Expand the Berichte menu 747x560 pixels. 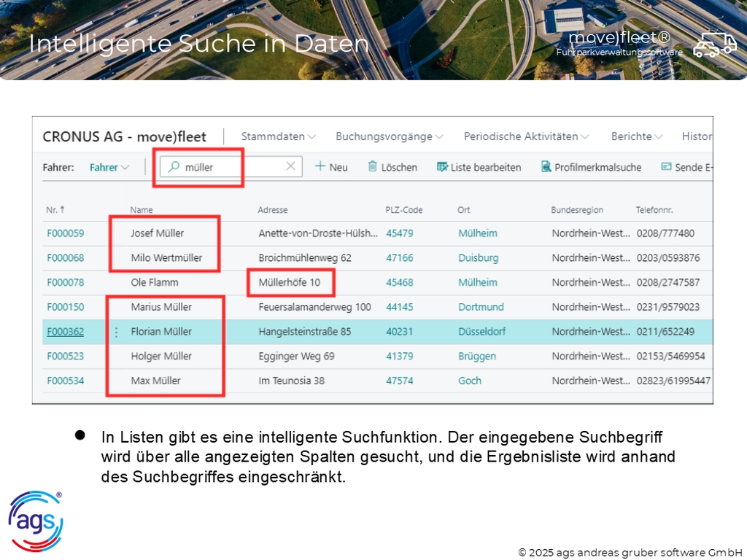pos(637,136)
